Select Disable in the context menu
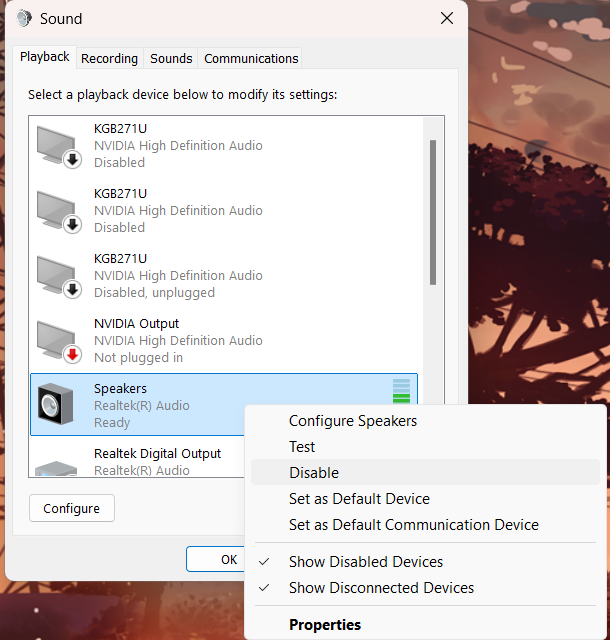 [x=425, y=472]
